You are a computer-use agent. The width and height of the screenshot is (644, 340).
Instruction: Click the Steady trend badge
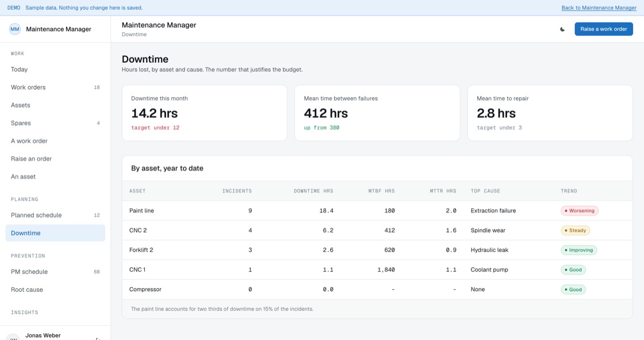click(x=576, y=231)
